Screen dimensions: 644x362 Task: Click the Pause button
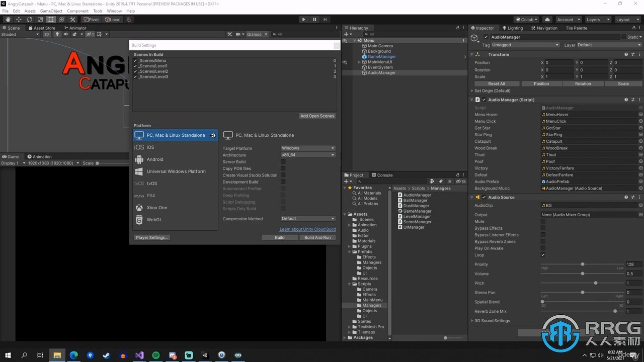click(x=314, y=20)
